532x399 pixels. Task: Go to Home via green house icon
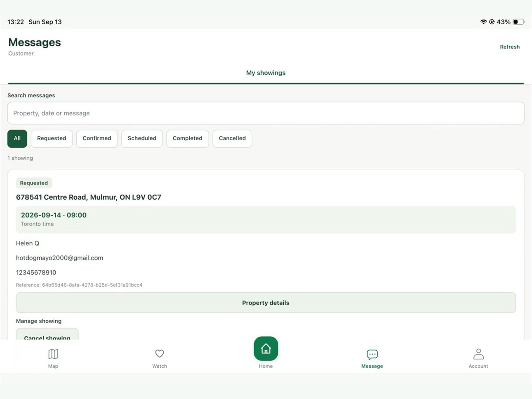pos(266,349)
